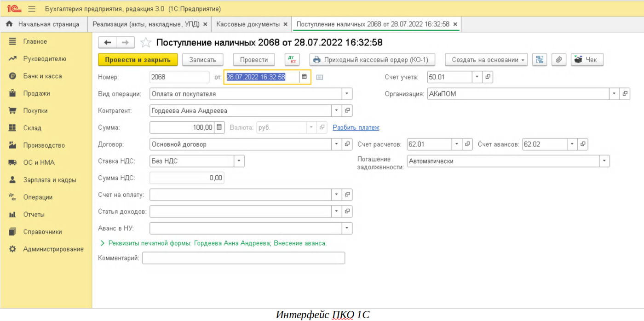
Task: Click the Главное section icon in sidebar
Action: (x=12, y=41)
